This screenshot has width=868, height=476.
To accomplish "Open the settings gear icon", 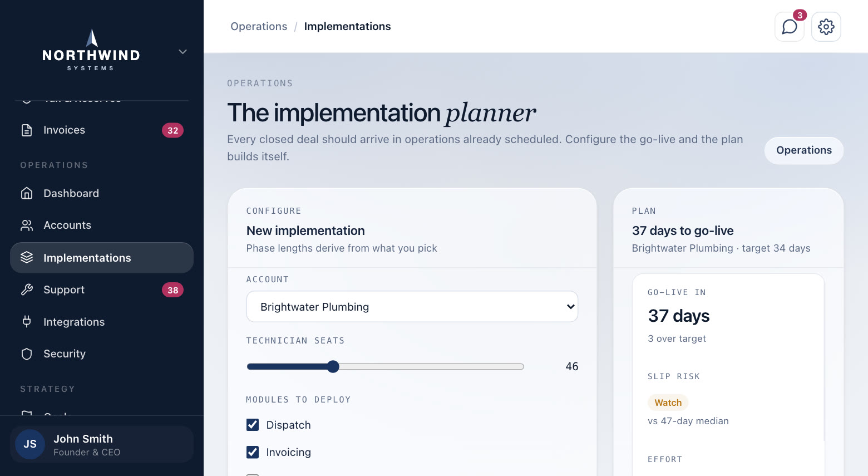I will click(826, 27).
